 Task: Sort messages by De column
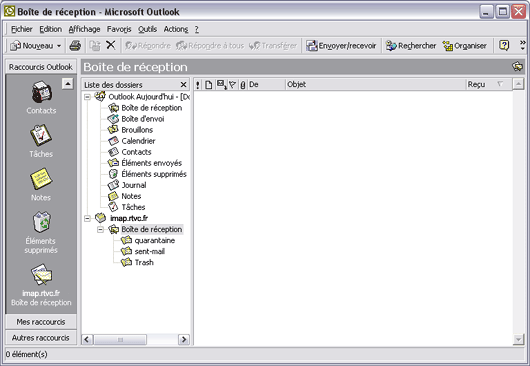tap(266, 84)
